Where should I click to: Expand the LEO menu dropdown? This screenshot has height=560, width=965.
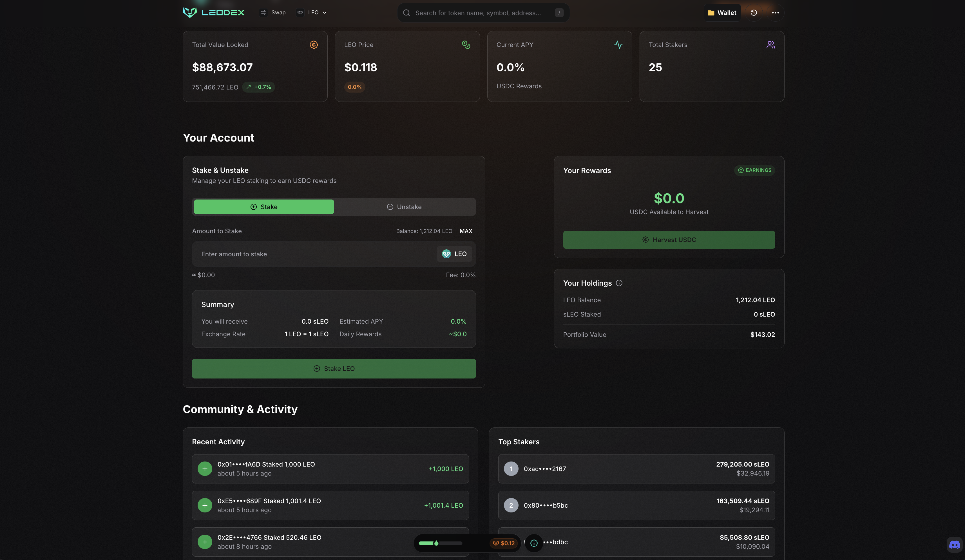tap(312, 13)
